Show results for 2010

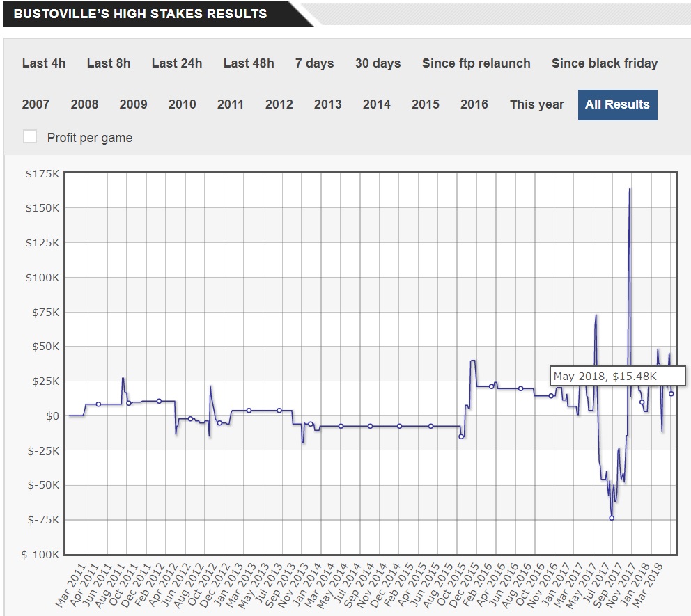click(182, 104)
